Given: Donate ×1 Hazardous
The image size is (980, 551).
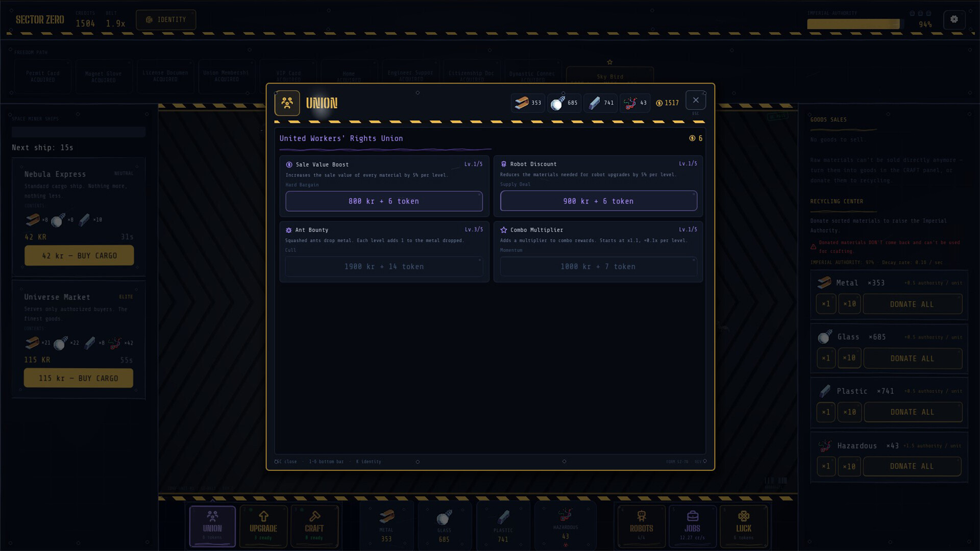Looking at the screenshot, I should 826,466.
